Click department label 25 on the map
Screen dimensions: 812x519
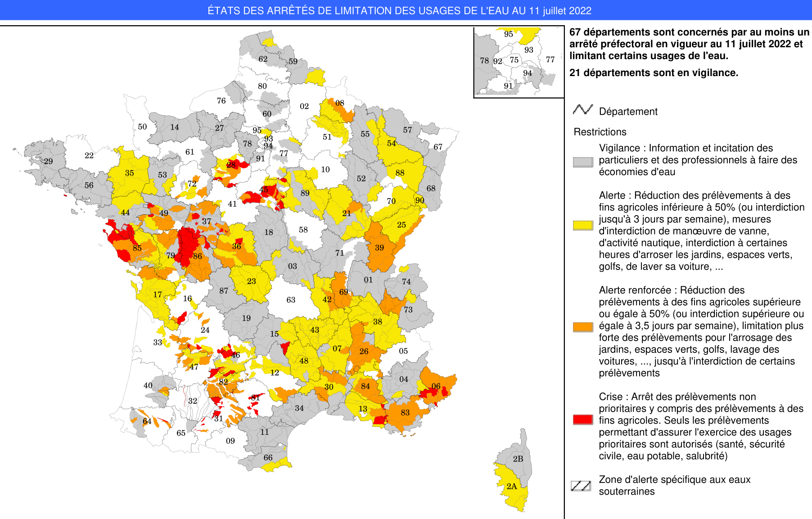tap(401, 225)
